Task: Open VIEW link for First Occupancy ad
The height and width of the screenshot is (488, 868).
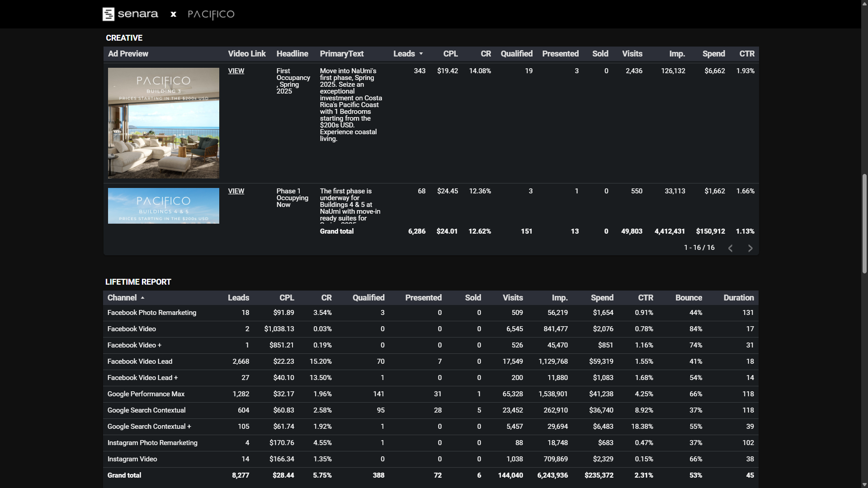Action: click(236, 71)
